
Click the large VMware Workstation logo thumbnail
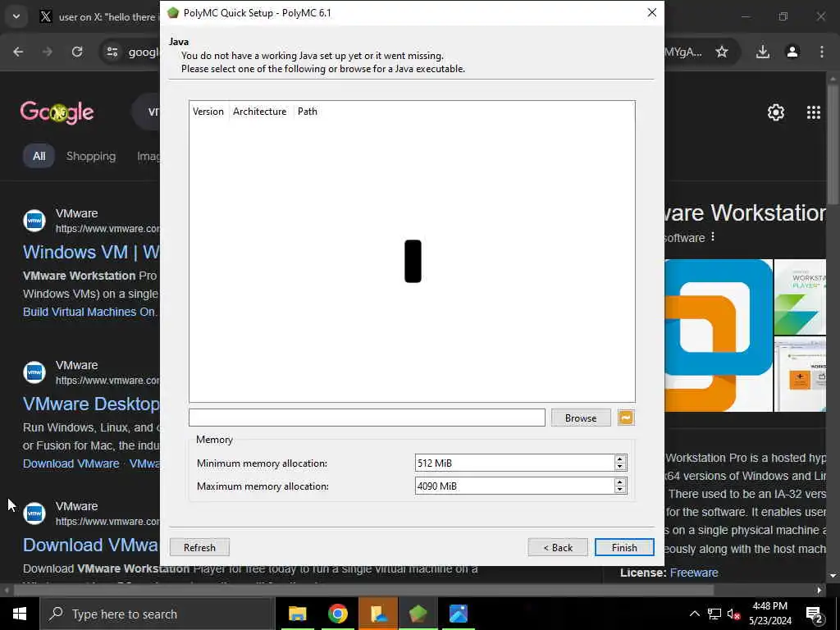pos(719,336)
